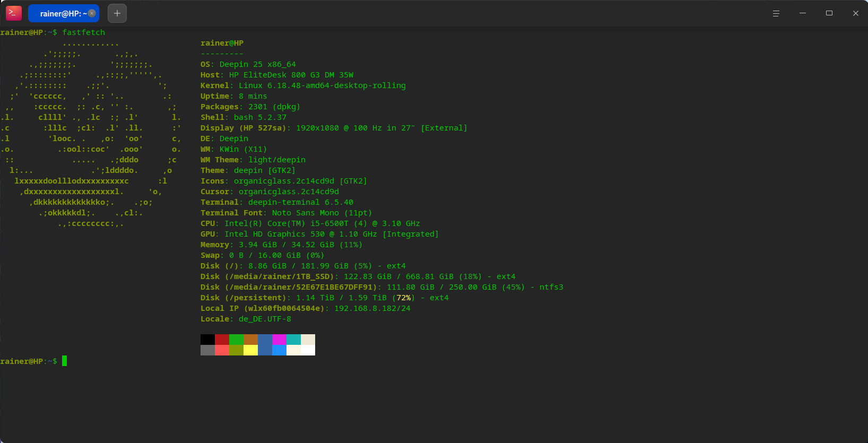Click the 'Uptime: 8 mins' line
This screenshot has width=868, height=443.
234,96
